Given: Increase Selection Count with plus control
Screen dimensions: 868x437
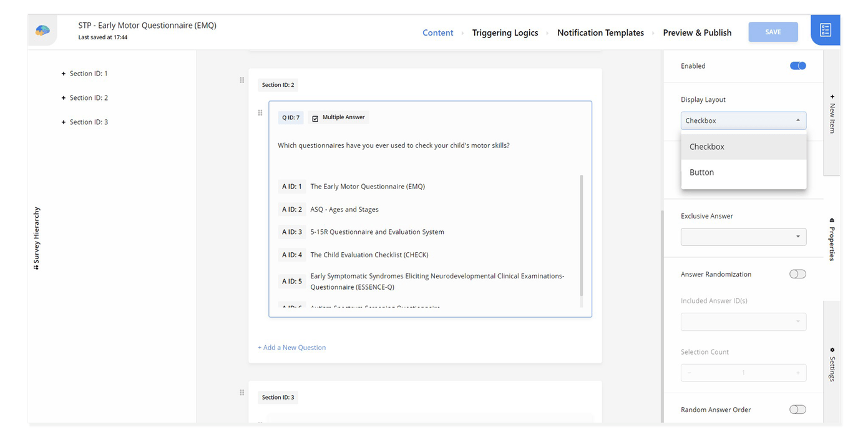Looking at the screenshot, I should [x=797, y=372].
